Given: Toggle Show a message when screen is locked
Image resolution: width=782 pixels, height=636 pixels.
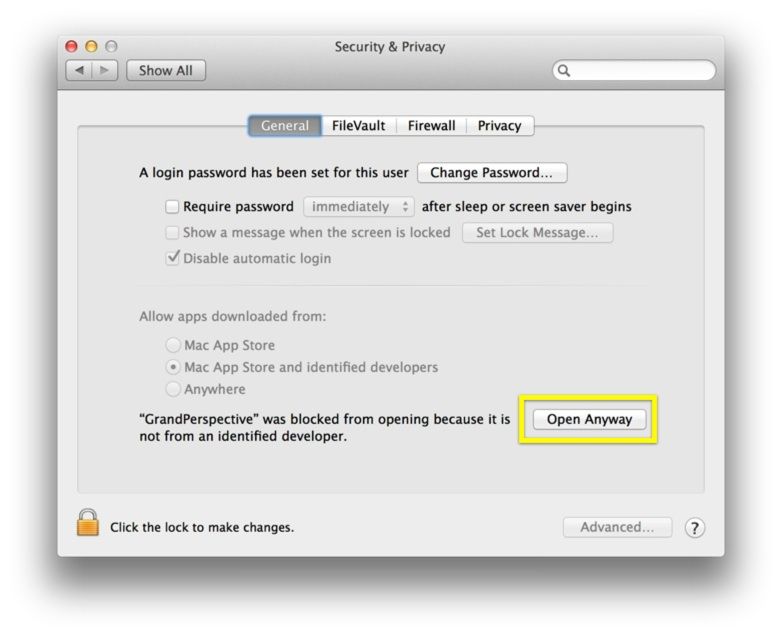Looking at the screenshot, I should (172, 232).
